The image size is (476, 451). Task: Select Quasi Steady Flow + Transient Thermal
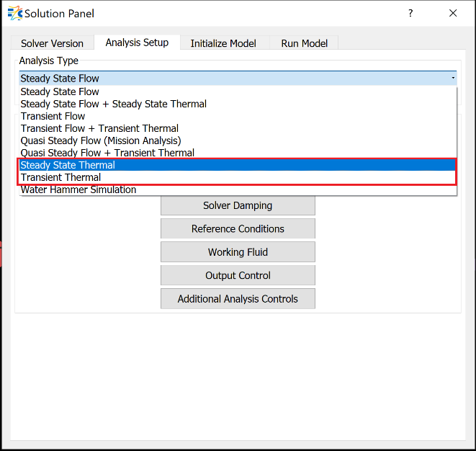click(x=107, y=153)
